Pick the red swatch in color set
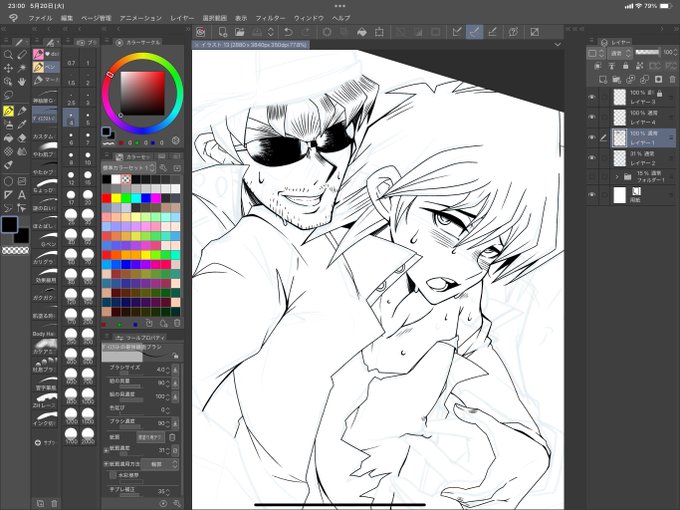This screenshot has height=510, width=680. [x=106, y=198]
